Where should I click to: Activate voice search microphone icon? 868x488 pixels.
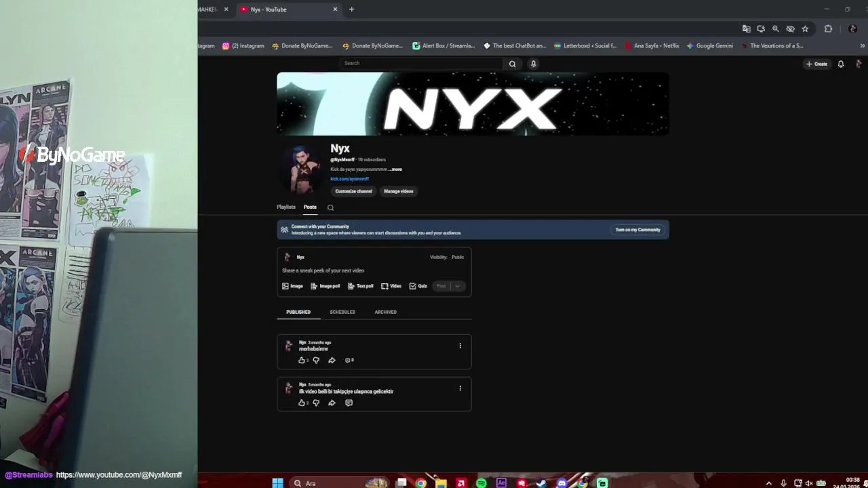pyautogui.click(x=534, y=64)
